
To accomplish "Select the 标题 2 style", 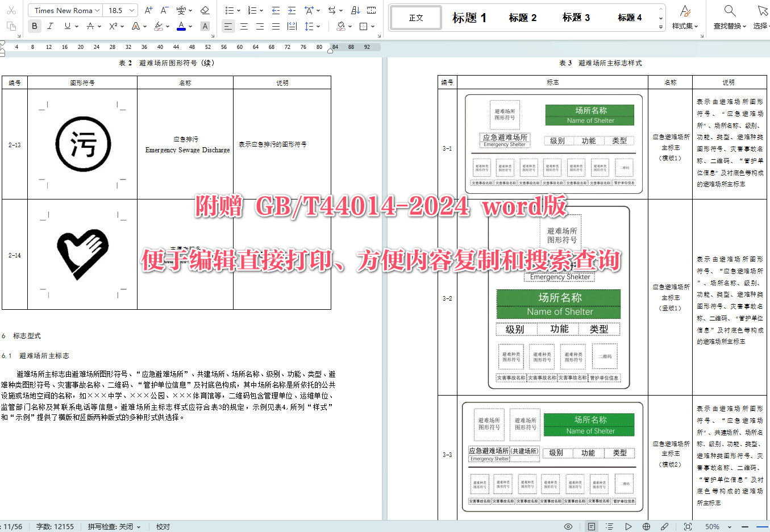I will click(522, 17).
